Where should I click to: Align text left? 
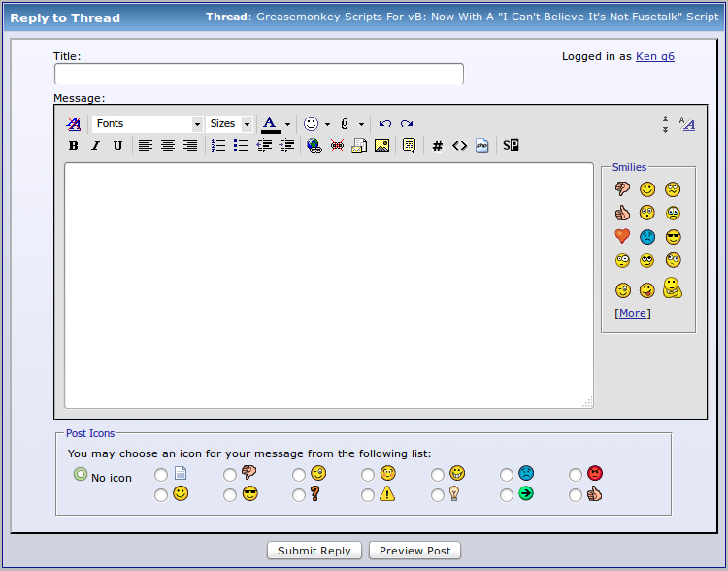point(146,146)
